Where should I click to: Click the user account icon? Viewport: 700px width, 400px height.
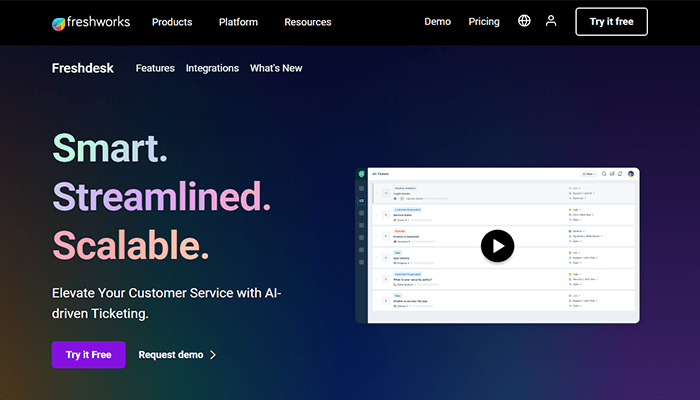[551, 21]
